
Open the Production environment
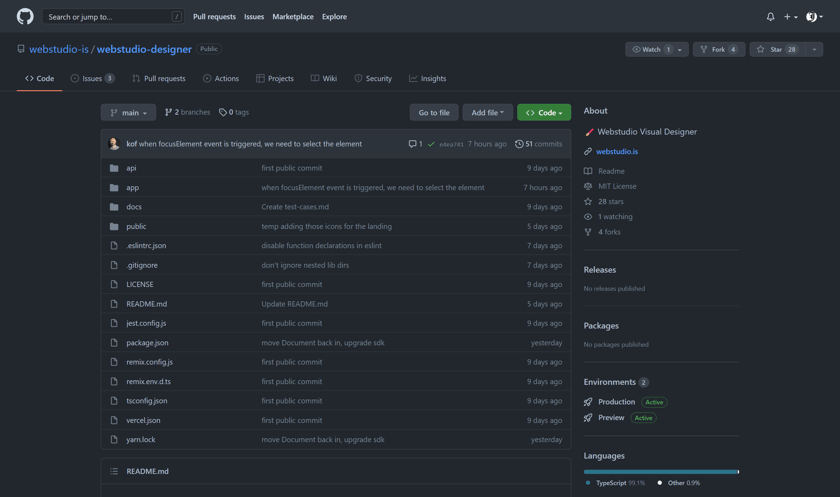pos(616,402)
